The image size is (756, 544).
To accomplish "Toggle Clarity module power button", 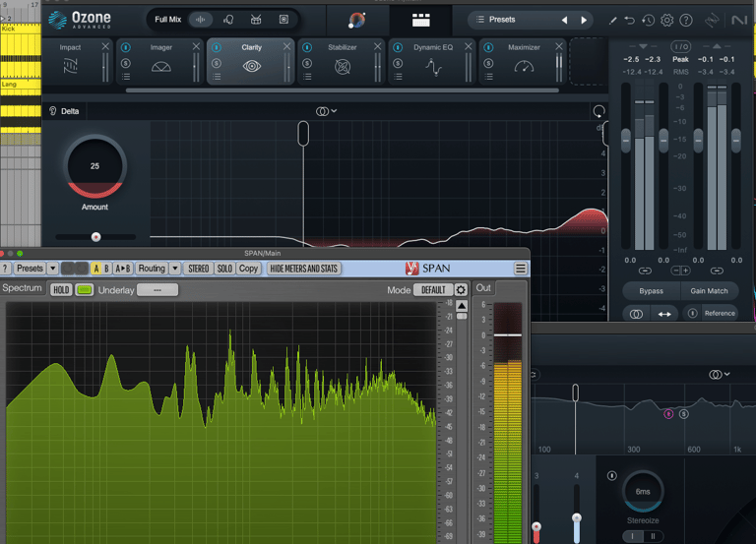I will [217, 47].
